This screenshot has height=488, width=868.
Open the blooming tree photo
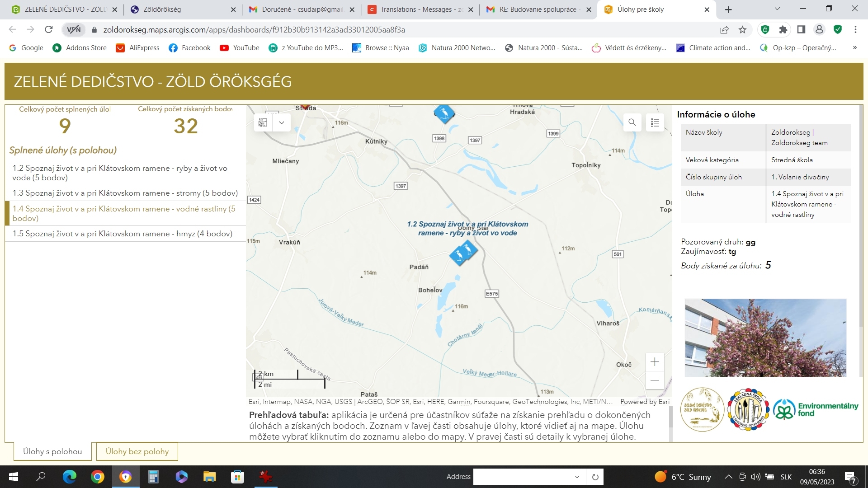(765, 338)
